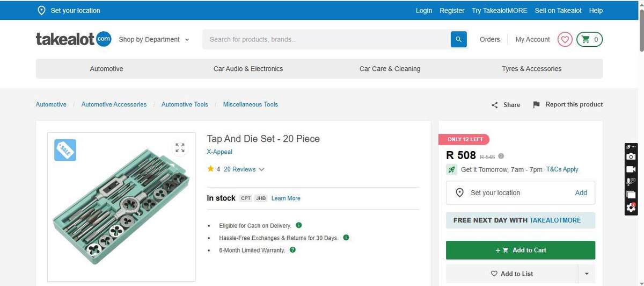Click the JHB warehouse tag
Screen dimensions: 644x286
(261, 198)
